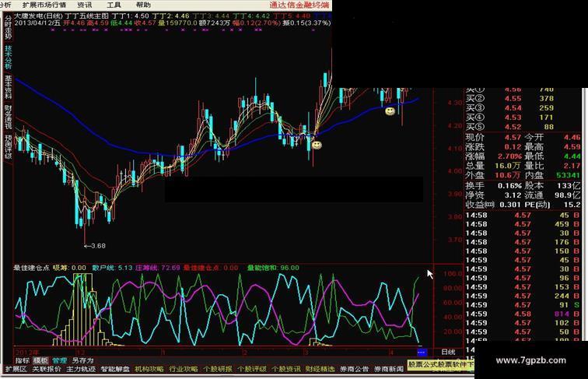Click 另存为 to save template
Screen dimensions: 588x379
[82, 360]
